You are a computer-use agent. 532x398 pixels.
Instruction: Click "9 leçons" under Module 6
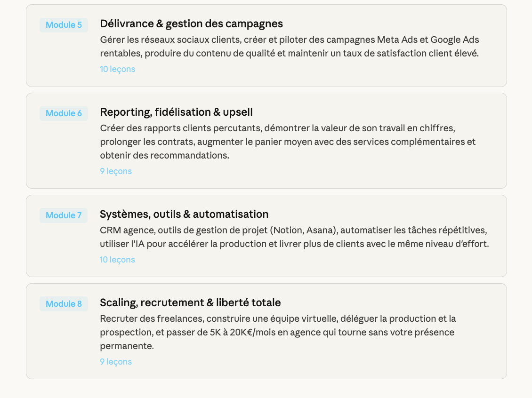[116, 171]
